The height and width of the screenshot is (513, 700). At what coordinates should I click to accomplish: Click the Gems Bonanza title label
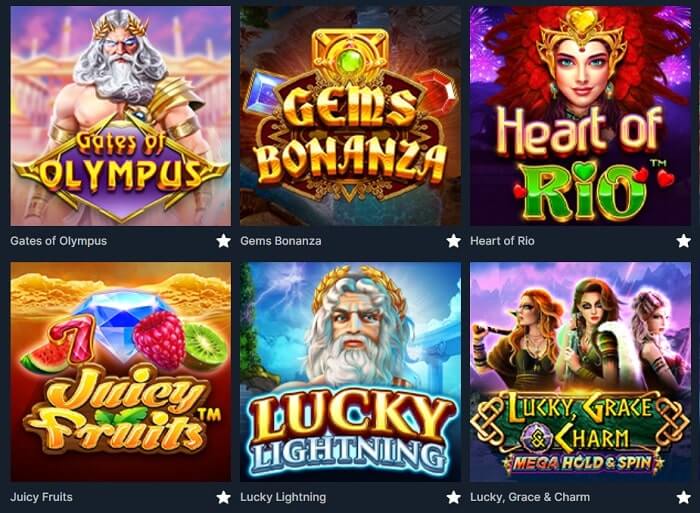[x=280, y=241]
